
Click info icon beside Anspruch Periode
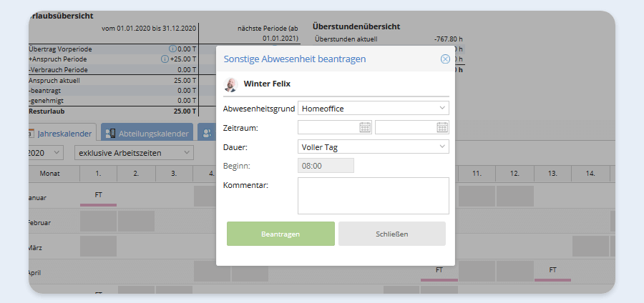tap(165, 59)
